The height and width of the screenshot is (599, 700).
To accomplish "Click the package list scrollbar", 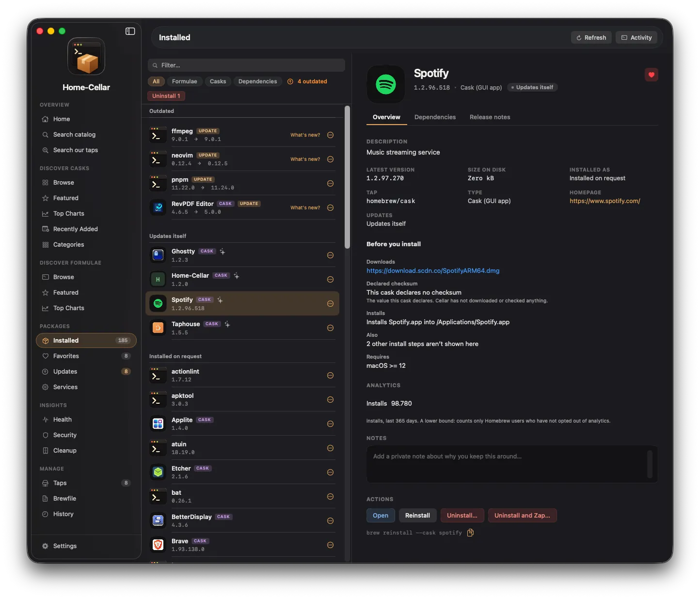I will point(347,177).
